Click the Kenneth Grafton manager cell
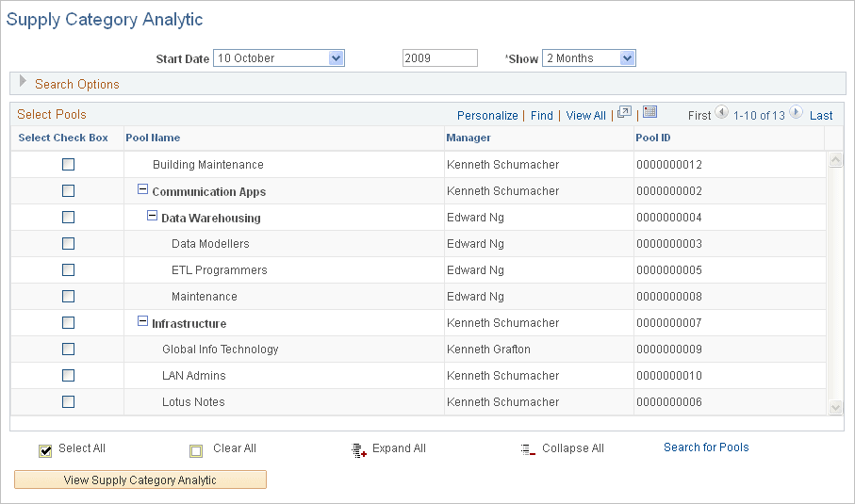 (488, 350)
